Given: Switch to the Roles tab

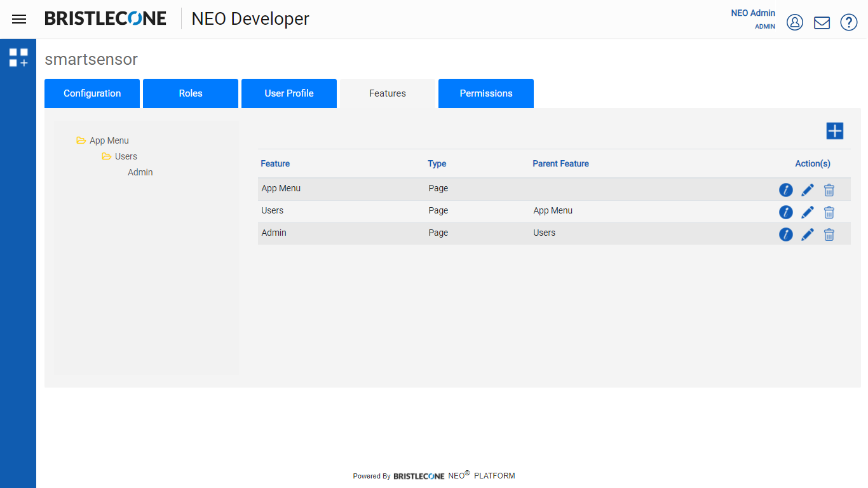Looking at the screenshot, I should pos(191,93).
